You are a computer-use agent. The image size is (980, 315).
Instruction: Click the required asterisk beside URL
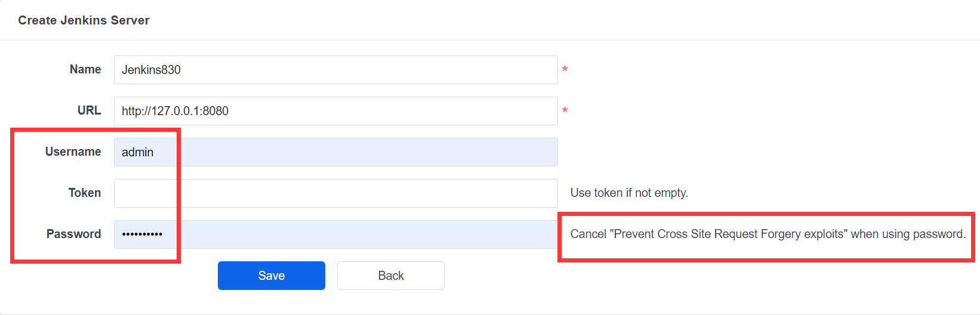coord(565,112)
